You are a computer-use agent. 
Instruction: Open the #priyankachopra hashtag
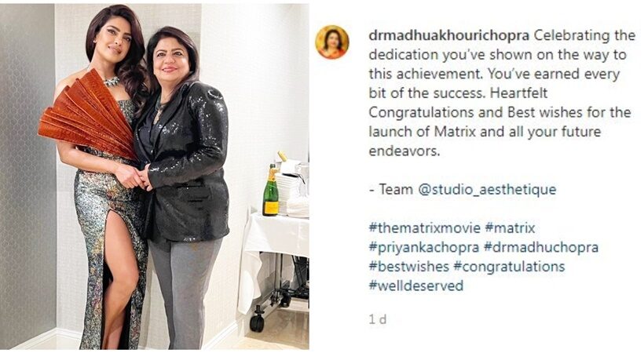[424, 247]
